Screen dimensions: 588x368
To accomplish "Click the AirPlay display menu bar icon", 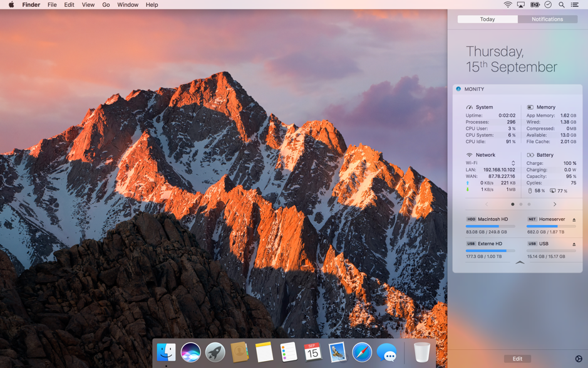I will pos(521,5).
